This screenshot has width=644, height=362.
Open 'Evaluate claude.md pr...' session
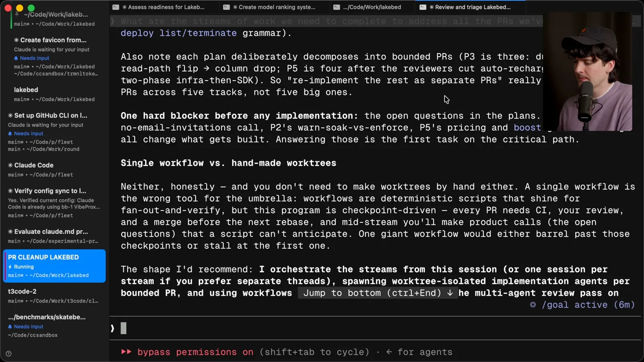point(54,236)
